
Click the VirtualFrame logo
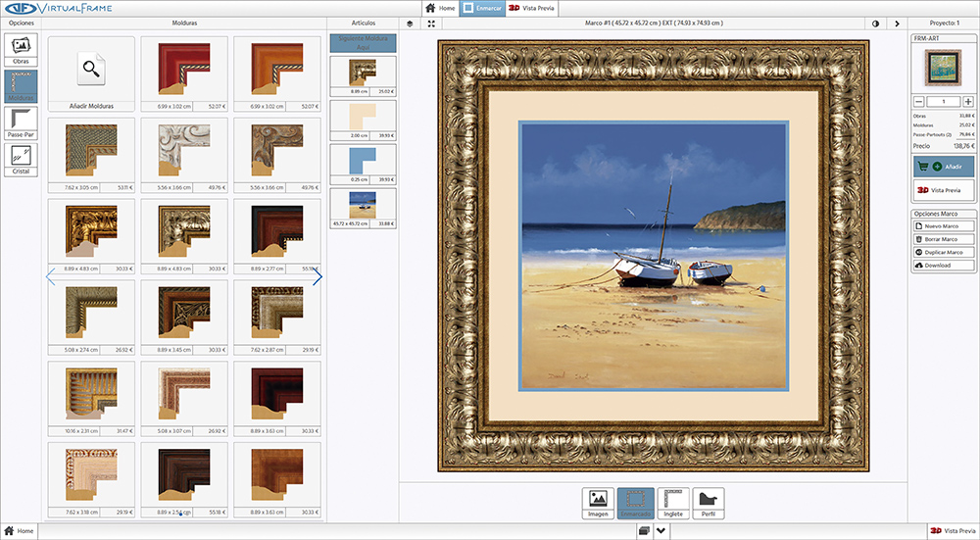(59, 8)
